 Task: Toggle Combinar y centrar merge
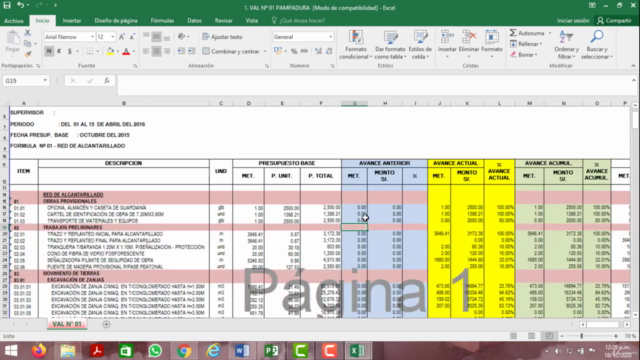[x=231, y=51]
